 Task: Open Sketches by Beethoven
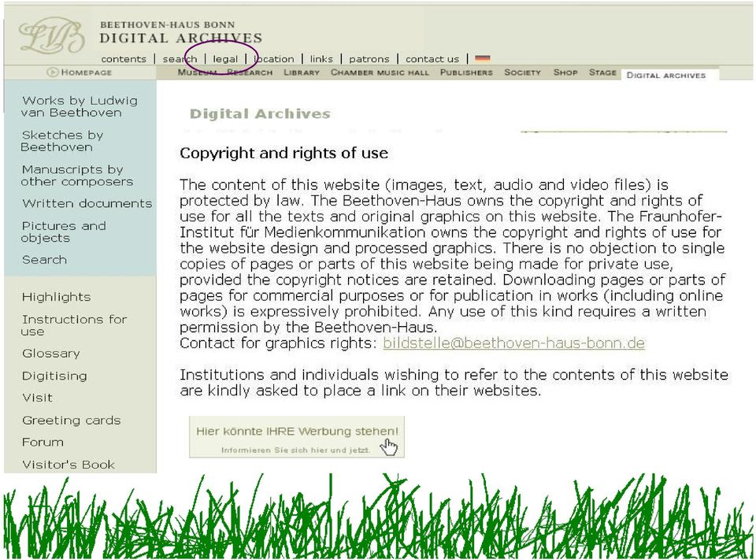pos(61,141)
